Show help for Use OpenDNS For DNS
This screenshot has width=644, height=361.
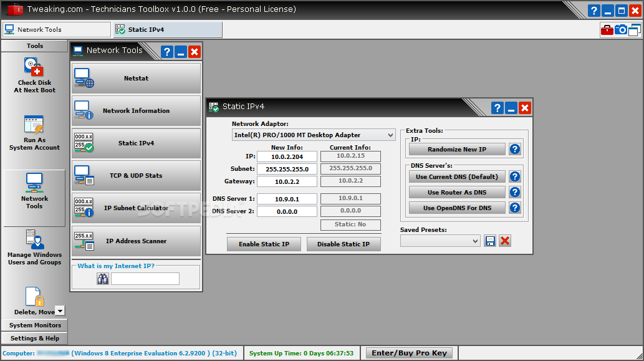(514, 208)
